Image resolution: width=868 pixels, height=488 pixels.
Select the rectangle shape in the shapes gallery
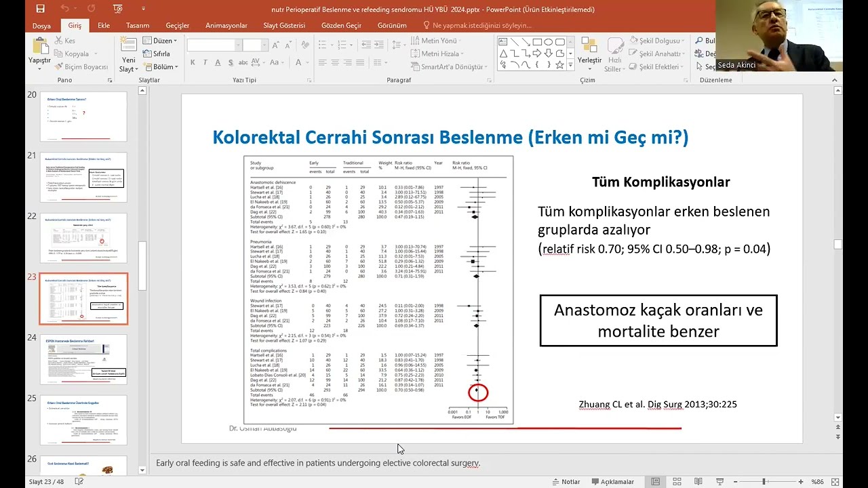point(537,42)
